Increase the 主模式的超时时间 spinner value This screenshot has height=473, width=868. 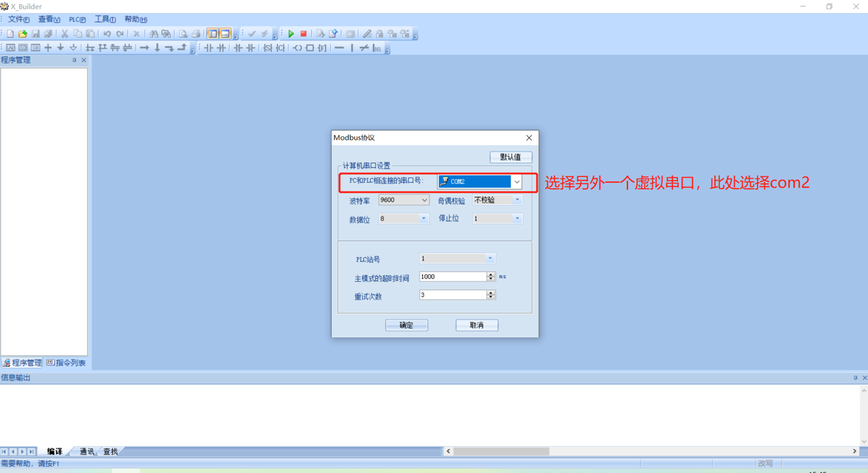click(x=491, y=274)
